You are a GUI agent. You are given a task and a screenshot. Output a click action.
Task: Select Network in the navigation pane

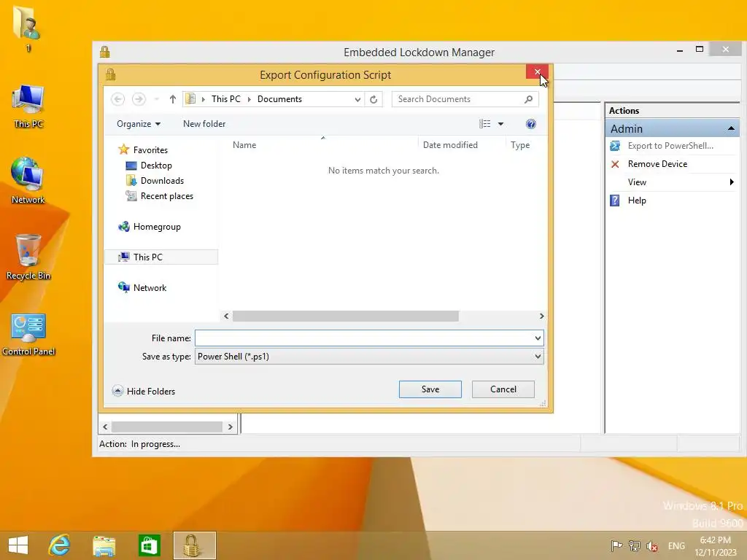pos(150,287)
